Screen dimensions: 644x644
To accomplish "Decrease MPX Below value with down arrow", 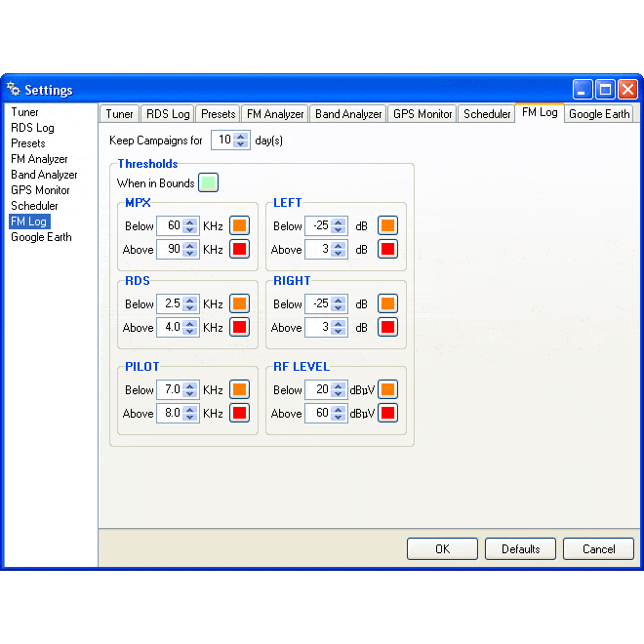I will click(190, 230).
